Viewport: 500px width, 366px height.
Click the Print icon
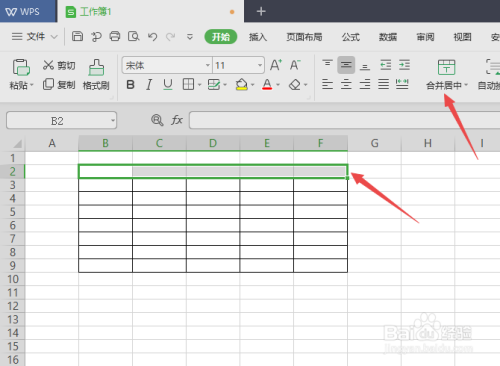tap(115, 36)
